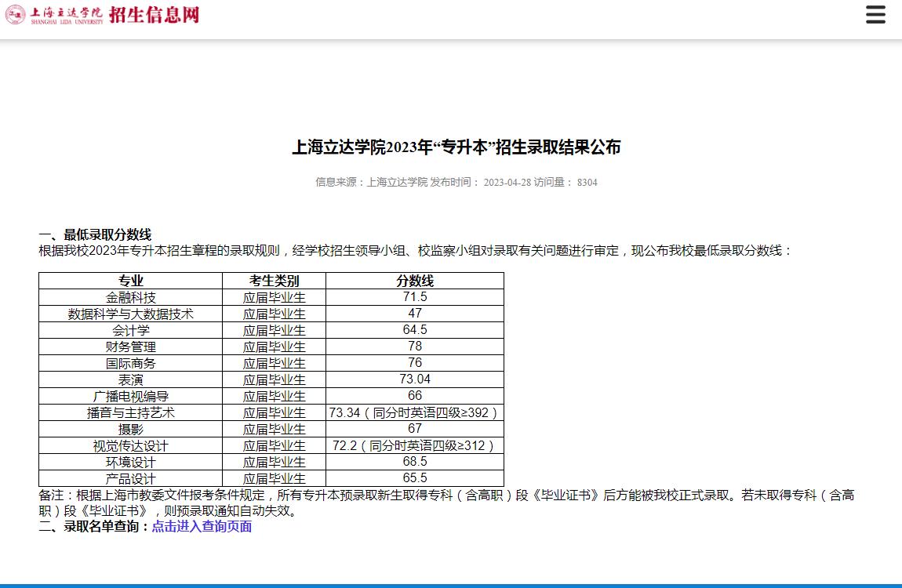This screenshot has width=902, height=588.
Task: Click the heading 一、最低录取分数线
Action: point(95,234)
